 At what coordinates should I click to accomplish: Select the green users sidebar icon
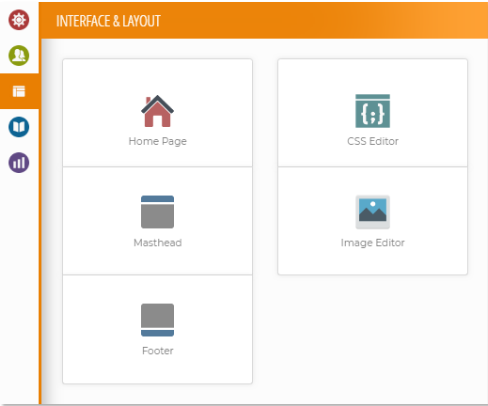click(19, 55)
